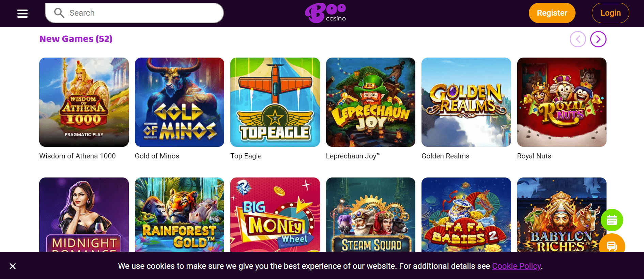Open Wisdom of Athena 1000 game
This screenshot has height=279, width=644.
pos(84,102)
